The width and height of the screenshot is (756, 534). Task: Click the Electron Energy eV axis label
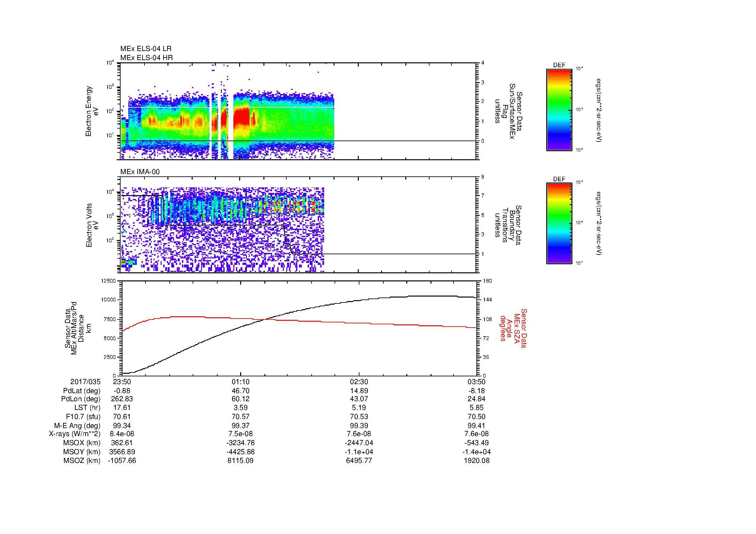click(x=92, y=111)
